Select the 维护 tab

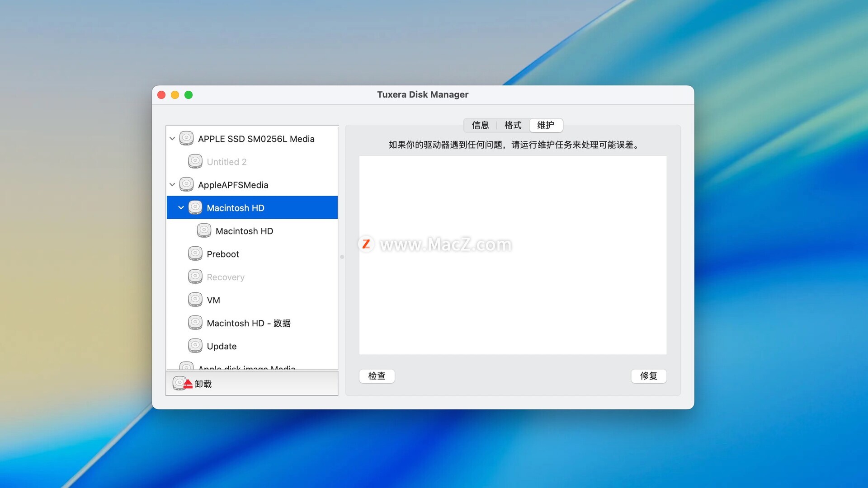546,125
